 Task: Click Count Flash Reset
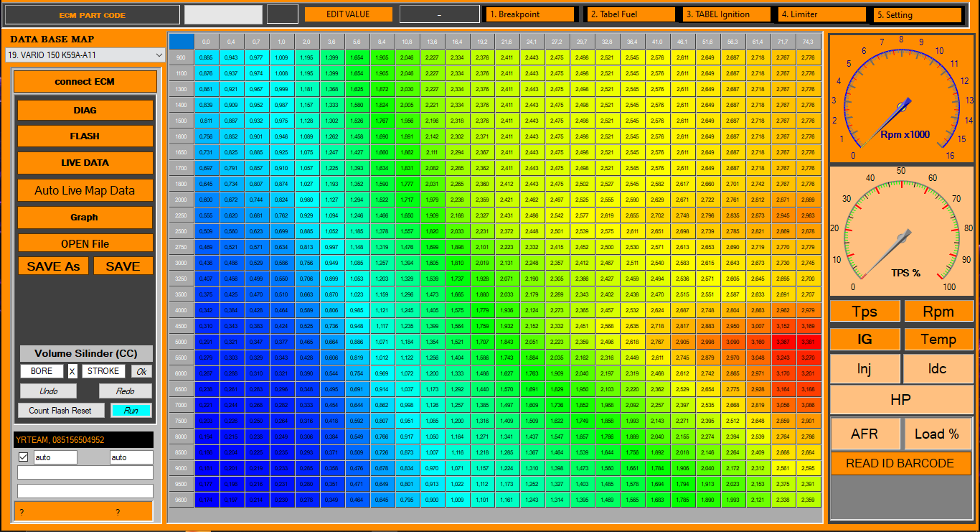point(60,410)
